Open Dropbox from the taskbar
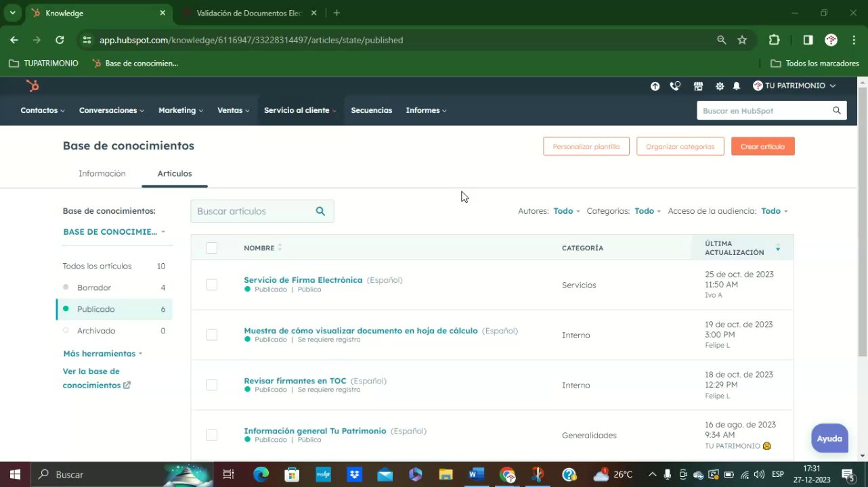 coord(354,474)
